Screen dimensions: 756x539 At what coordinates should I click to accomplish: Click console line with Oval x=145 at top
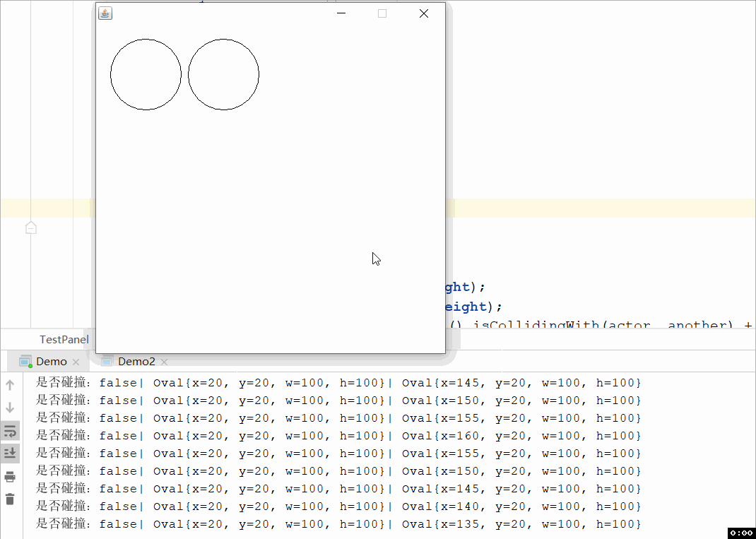[x=339, y=383]
